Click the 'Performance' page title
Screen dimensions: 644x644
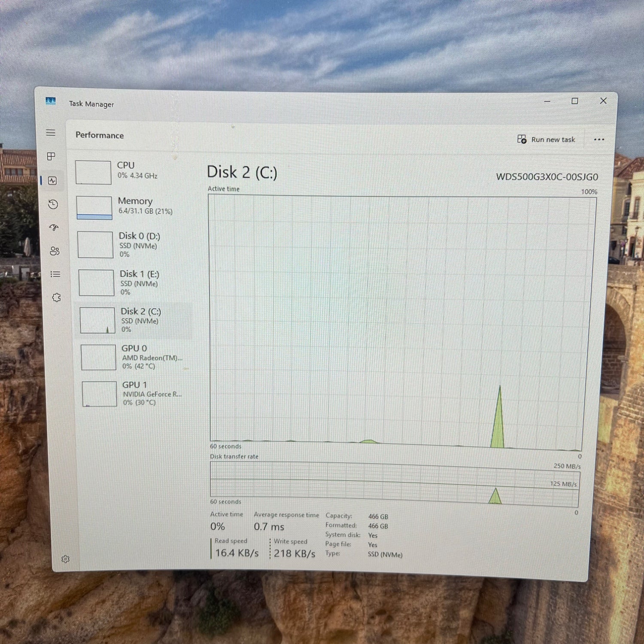point(100,135)
